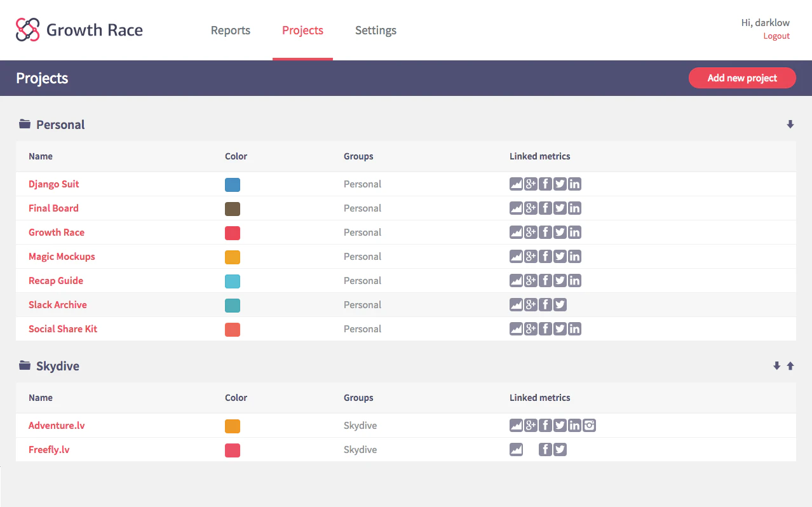The width and height of the screenshot is (812, 507).
Task: Open the Settings page
Action: (376, 30)
